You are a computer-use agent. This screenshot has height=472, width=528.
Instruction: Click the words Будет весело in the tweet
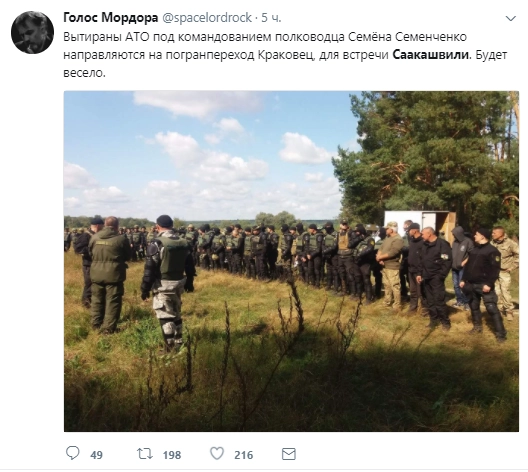(x=285, y=64)
